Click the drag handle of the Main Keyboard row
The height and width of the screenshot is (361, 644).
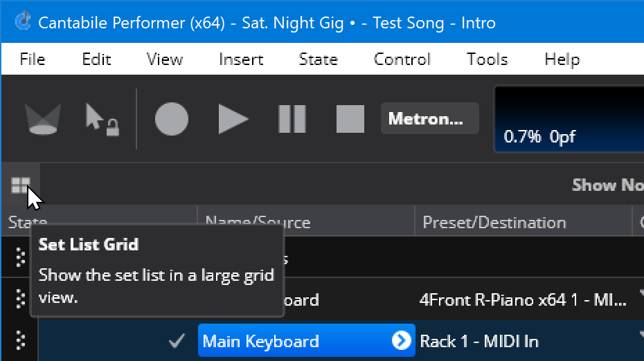click(20, 340)
